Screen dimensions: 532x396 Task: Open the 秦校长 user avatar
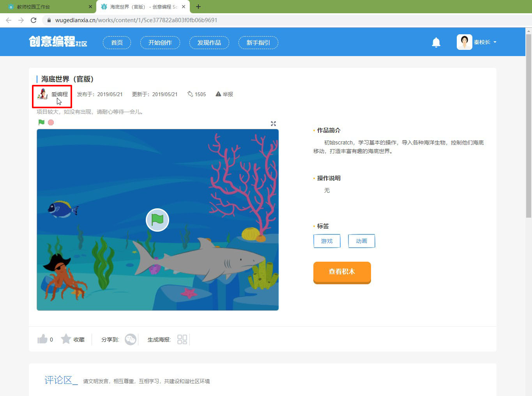464,42
